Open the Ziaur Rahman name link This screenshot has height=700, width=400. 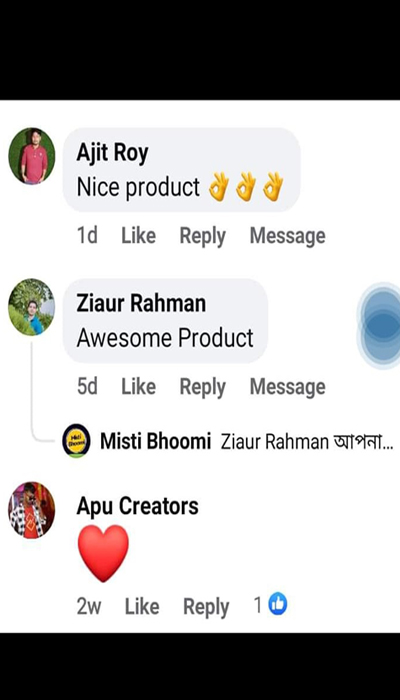(141, 304)
